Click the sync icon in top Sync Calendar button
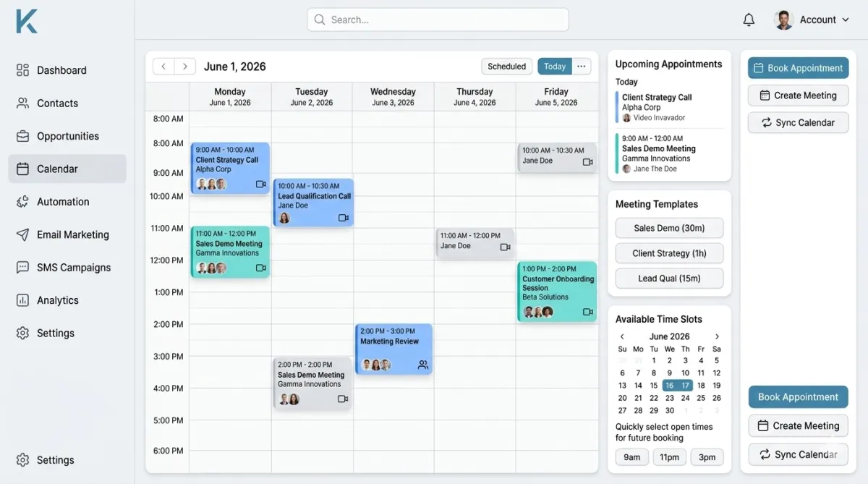The image size is (868, 484). 766,123
